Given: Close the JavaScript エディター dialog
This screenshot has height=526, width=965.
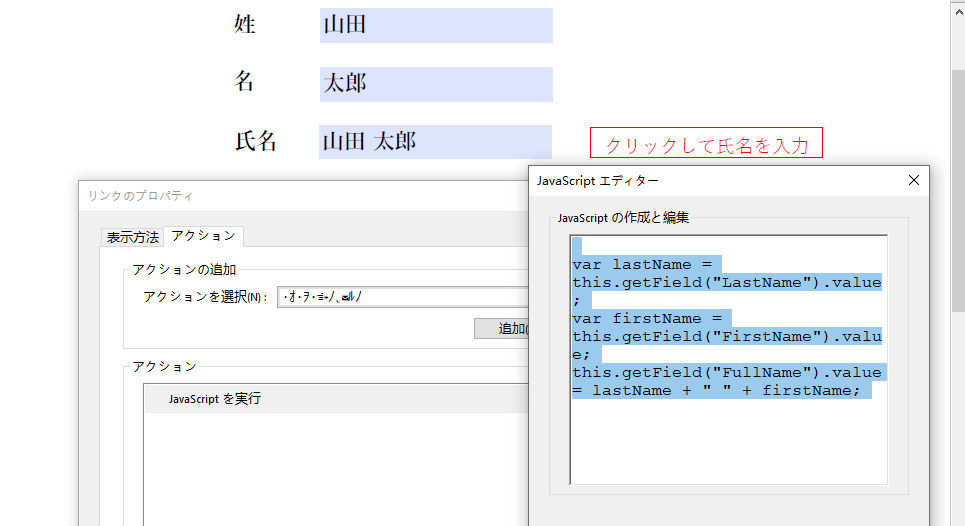Looking at the screenshot, I should [x=914, y=180].
